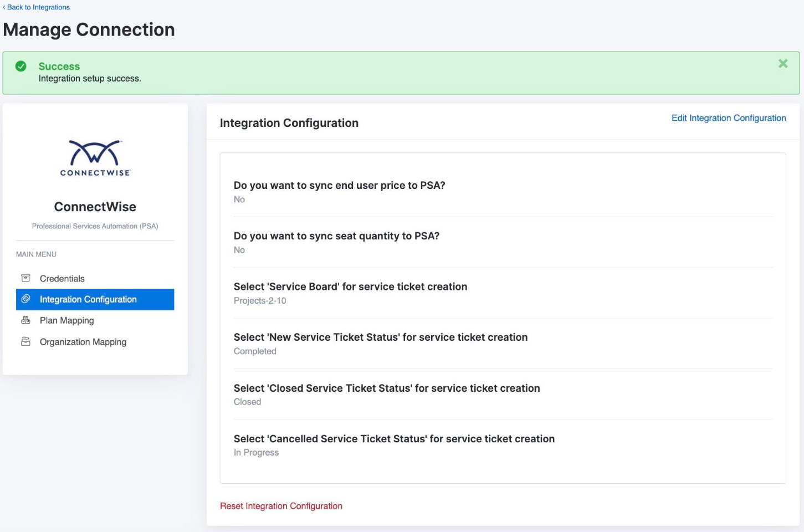Click the Back to Integrations link
804x532 pixels.
pyautogui.click(x=36, y=7)
